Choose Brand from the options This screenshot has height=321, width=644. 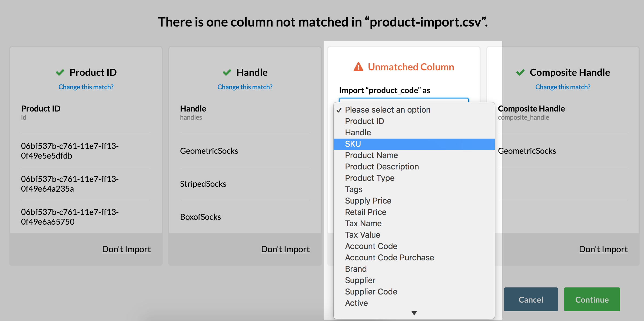[356, 269]
